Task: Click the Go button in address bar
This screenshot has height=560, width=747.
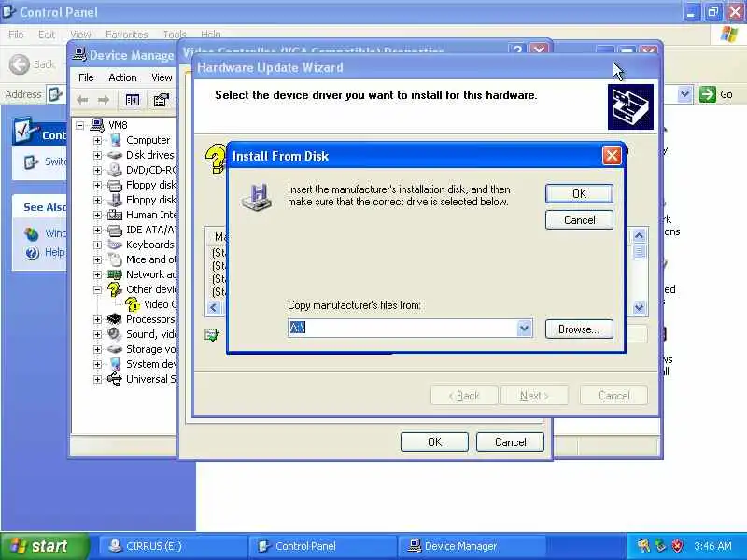Action: coord(715,94)
